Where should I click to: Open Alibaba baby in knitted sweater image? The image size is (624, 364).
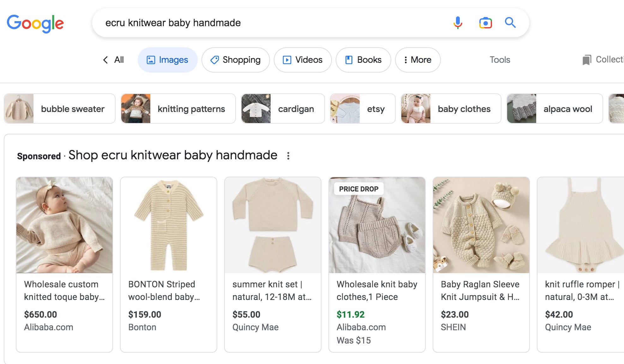pos(64,225)
